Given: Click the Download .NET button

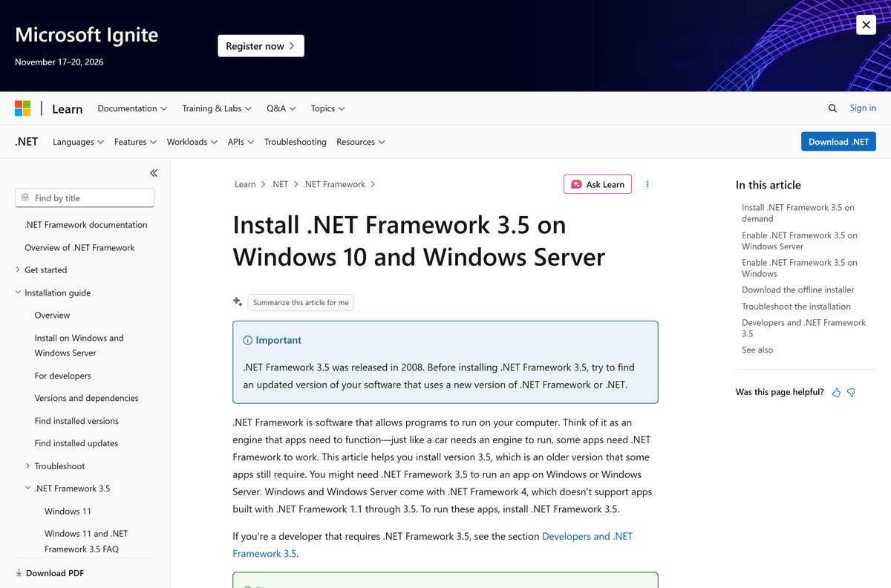Looking at the screenshot, I should point(838,142).
